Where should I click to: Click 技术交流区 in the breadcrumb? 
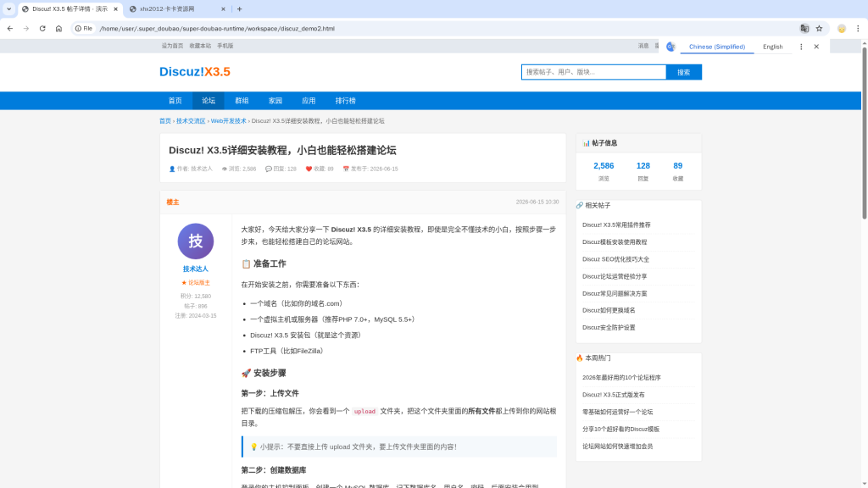click(x=191, y=121)
